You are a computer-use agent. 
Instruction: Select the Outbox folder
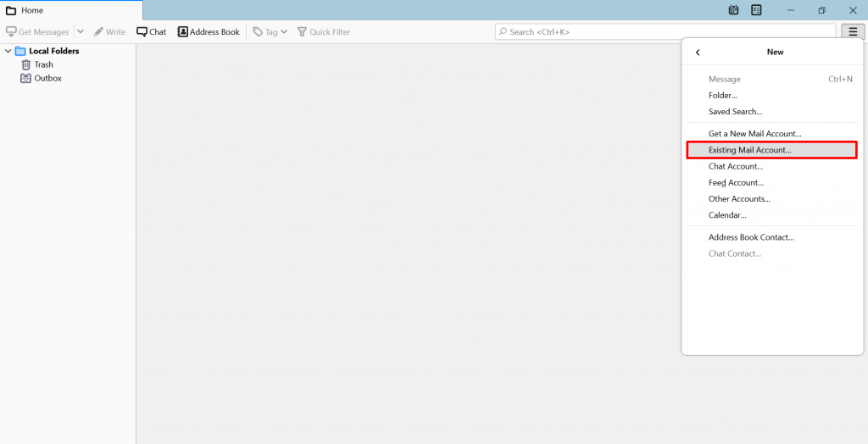coord(47,79)
